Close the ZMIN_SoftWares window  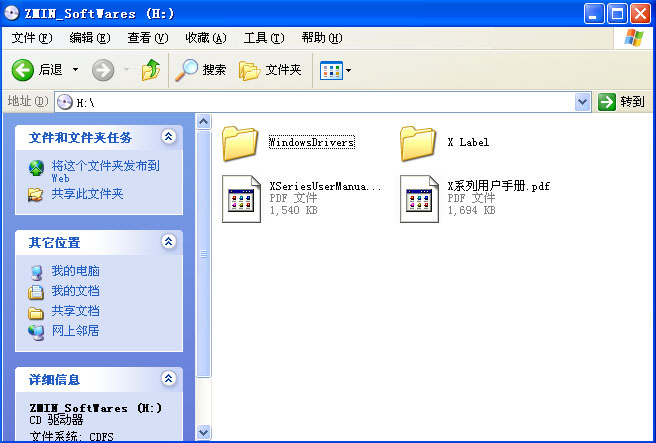pos(641,14)
